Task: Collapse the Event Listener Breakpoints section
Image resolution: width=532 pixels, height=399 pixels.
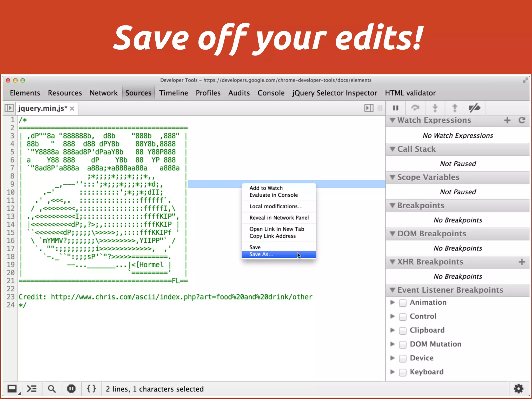Action: click(393, 290)
